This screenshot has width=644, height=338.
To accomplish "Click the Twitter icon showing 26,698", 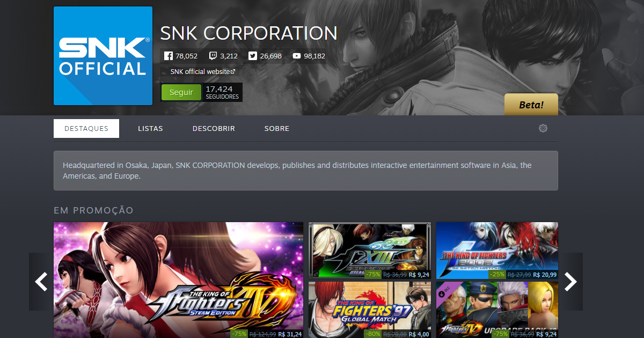I will (x=253, y=56).
